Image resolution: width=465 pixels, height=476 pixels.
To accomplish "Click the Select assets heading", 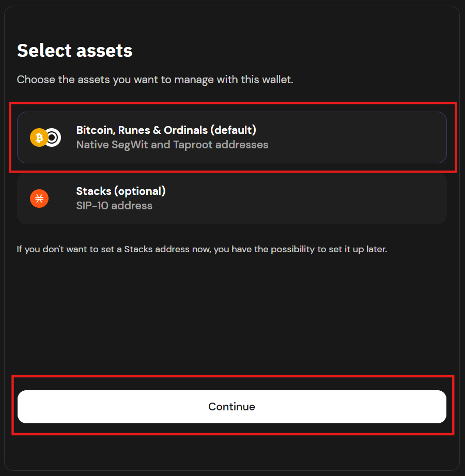I will click(74, 51).
